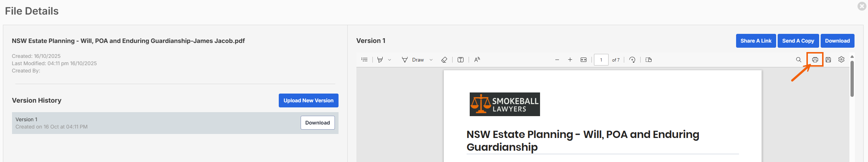Expand the Draw options dropdown arrow
This screenshot has height=162, width=868.
tap(431, 60)
